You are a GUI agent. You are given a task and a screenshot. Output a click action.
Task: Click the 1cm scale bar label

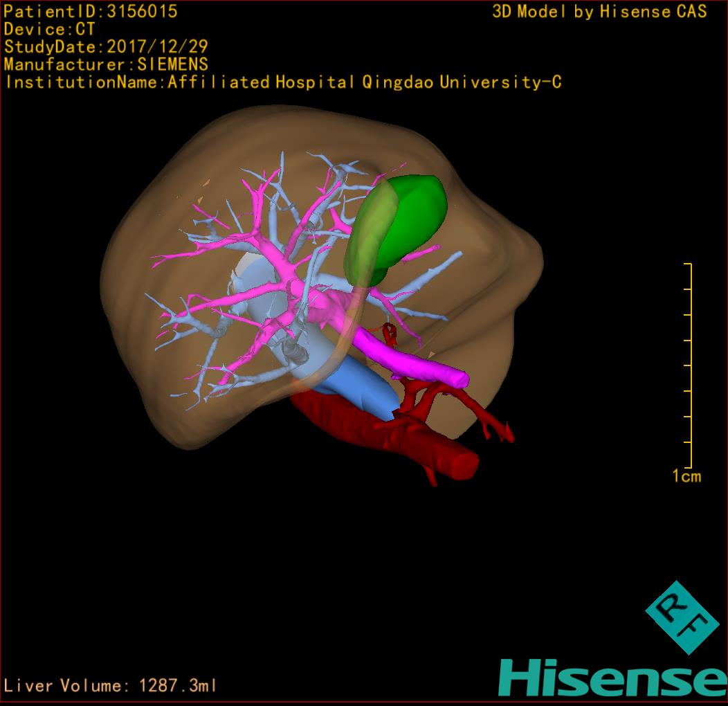(686, 476)
